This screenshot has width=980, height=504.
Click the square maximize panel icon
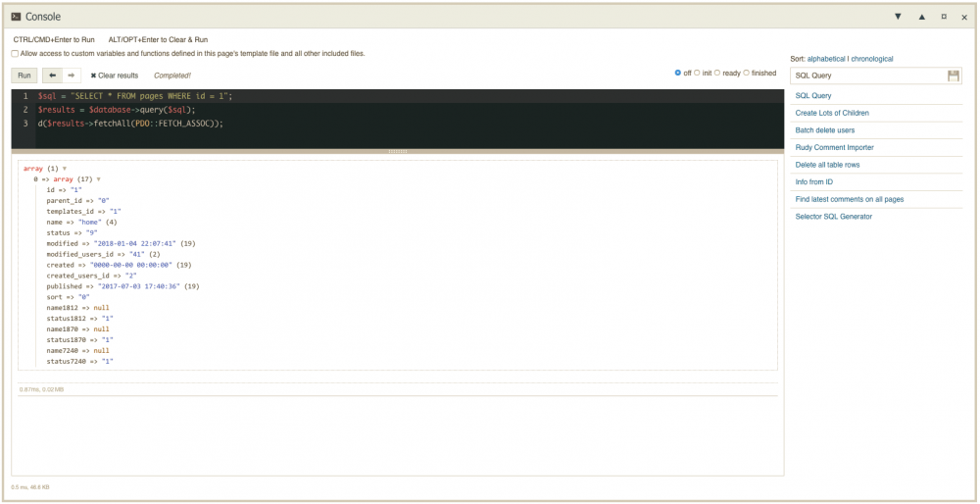943,17
